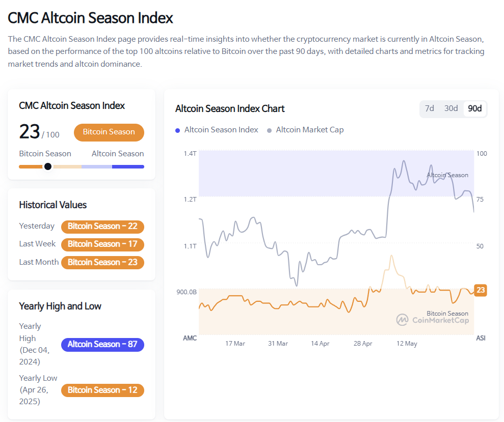Toggle Altcoin Market Cap series in legend
The height and width of the screenshot is (422, 504).
pos(310,130)
